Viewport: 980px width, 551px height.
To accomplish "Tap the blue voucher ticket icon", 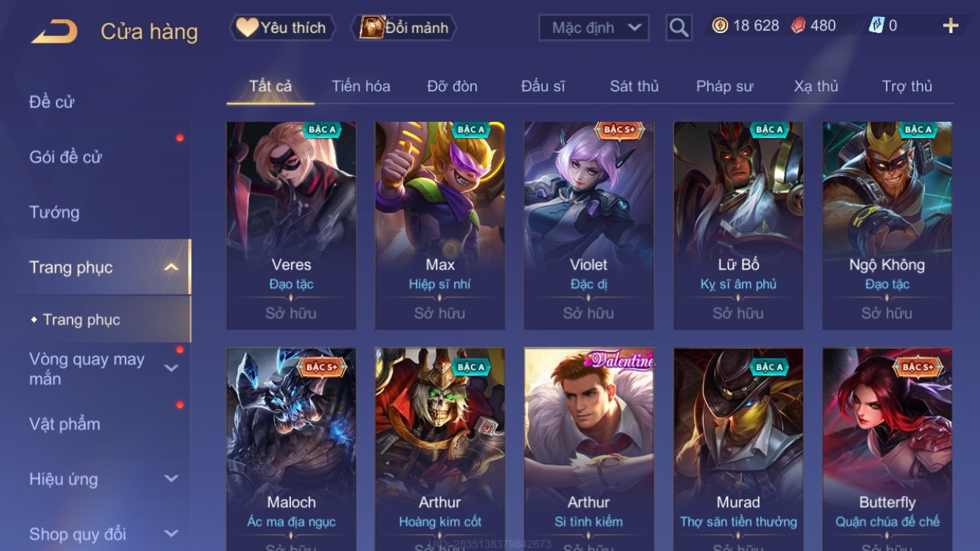I will coord(876,26).
